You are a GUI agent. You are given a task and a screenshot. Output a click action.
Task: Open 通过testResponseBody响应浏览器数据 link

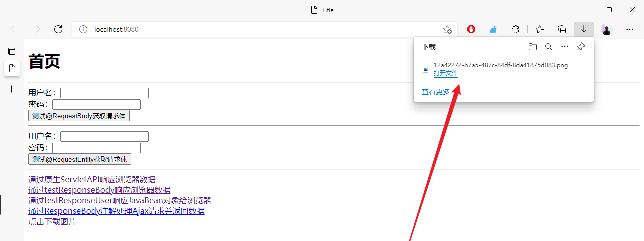coord(99,190)
